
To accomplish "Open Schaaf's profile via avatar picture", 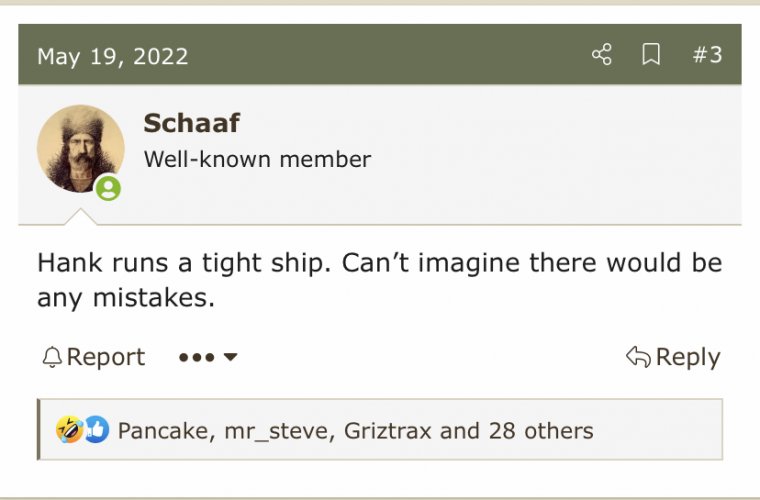I will click(x=80, y=147).
